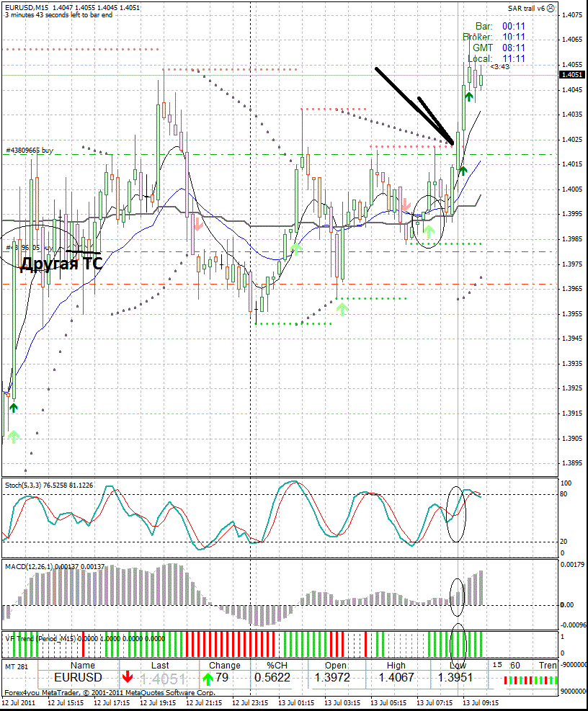Select the light green arrow near 1.3905 level

pyautogui.click(x=14, y=437)
